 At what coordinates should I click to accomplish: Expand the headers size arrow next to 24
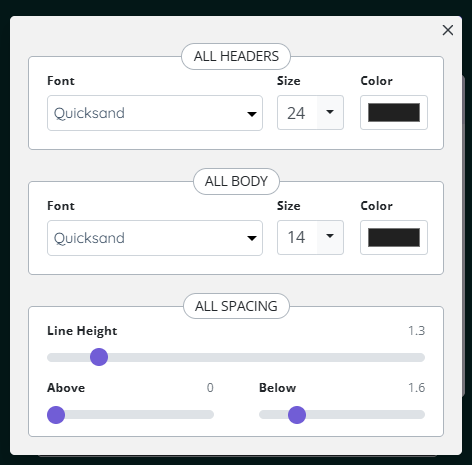[330, 112]
